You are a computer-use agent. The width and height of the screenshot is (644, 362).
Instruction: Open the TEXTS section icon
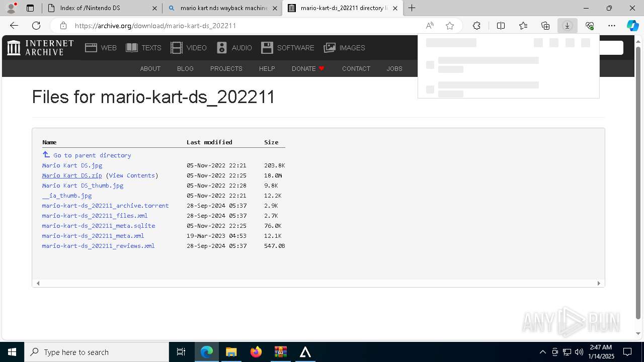coord(143,48)
